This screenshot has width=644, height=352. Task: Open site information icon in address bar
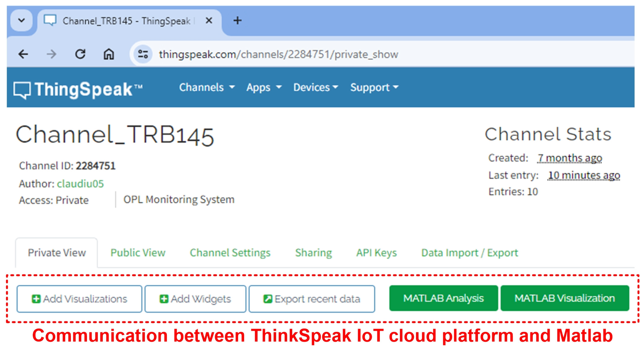[143, 54]
